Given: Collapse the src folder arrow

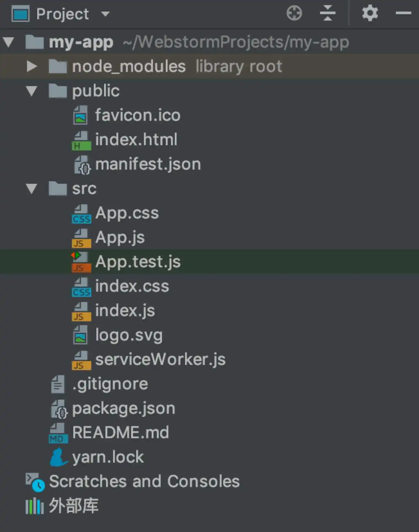Looking at the screenshot, I should pos(31,189).
